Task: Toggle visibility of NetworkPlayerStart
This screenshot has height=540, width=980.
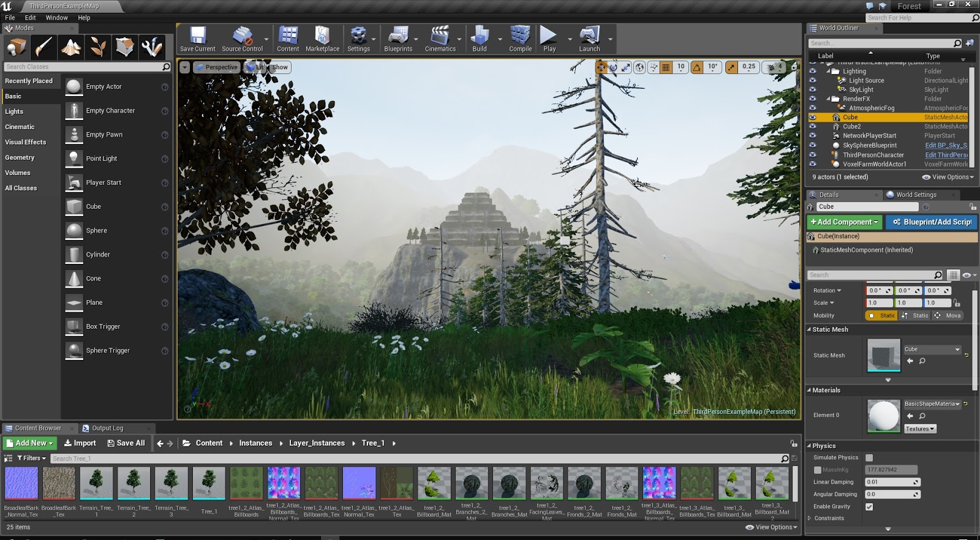Action: tap(813, 136)
